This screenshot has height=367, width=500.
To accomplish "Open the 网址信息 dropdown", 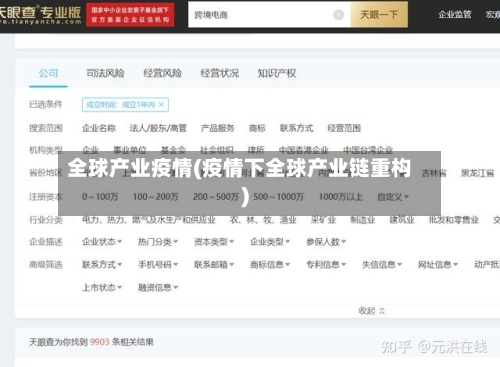I will [438, 265].
